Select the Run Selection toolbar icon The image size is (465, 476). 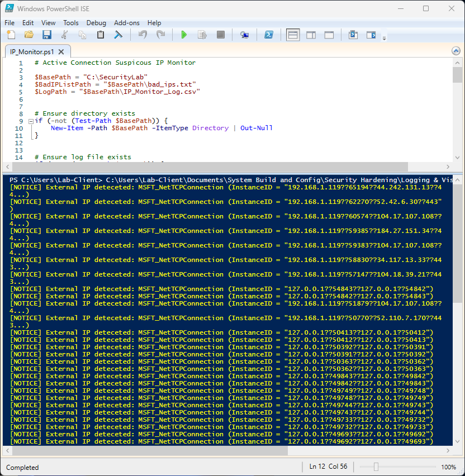coord(202,35)
